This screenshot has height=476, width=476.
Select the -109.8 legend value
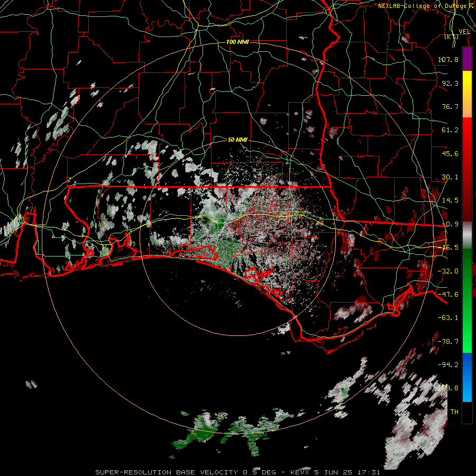[x=446, y=388]
